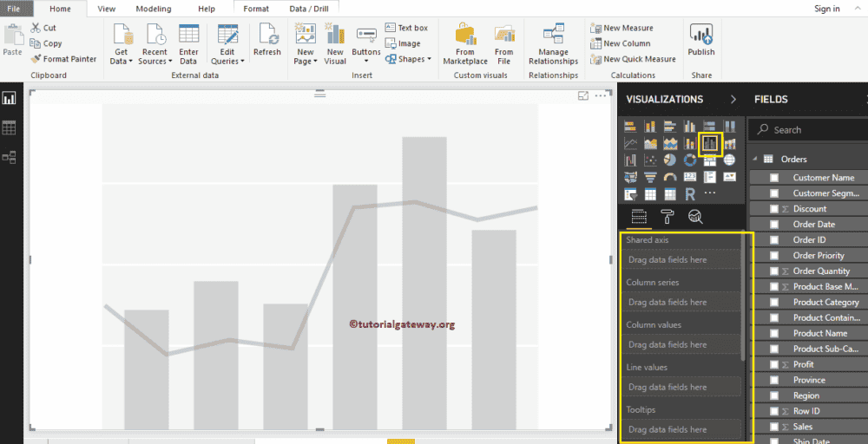Check the Customer Name field
The height and width of the screenshot is (444, 868).
774,178
